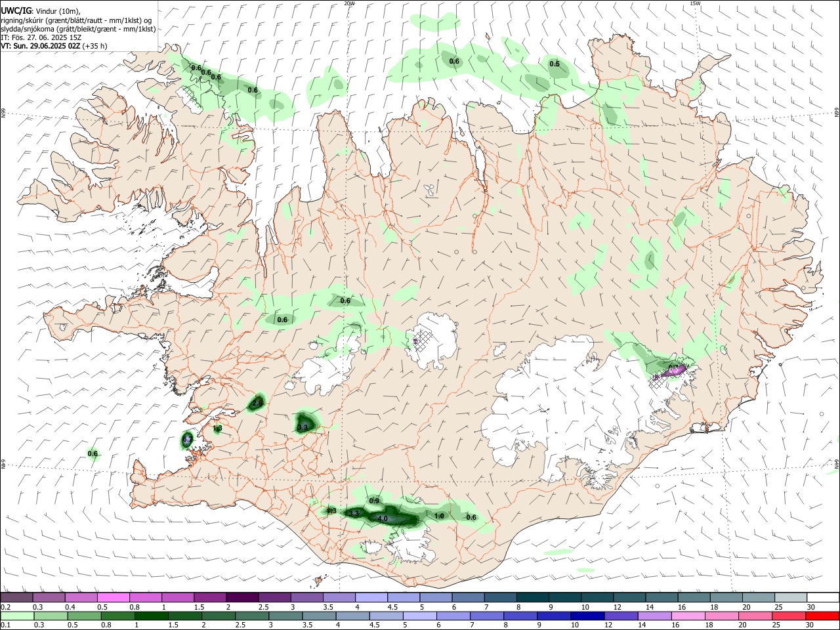This screenshot has height=630, width=840.
Task: Click the '20W' longitude label at top
Action: 350,3
